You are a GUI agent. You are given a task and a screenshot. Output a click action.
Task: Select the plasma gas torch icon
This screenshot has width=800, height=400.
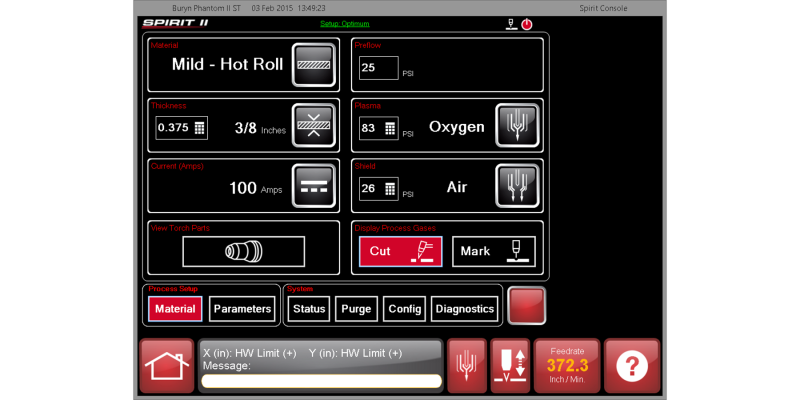[519, 126]
